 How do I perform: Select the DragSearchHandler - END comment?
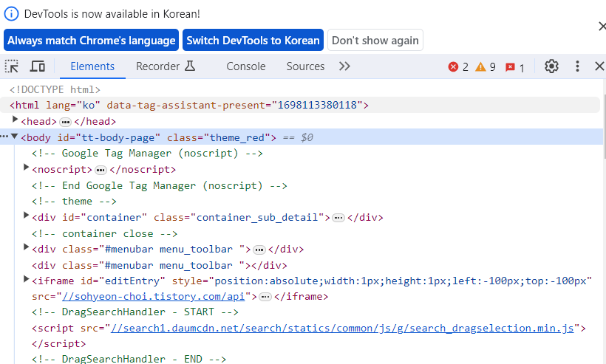(x=129, y=359)
